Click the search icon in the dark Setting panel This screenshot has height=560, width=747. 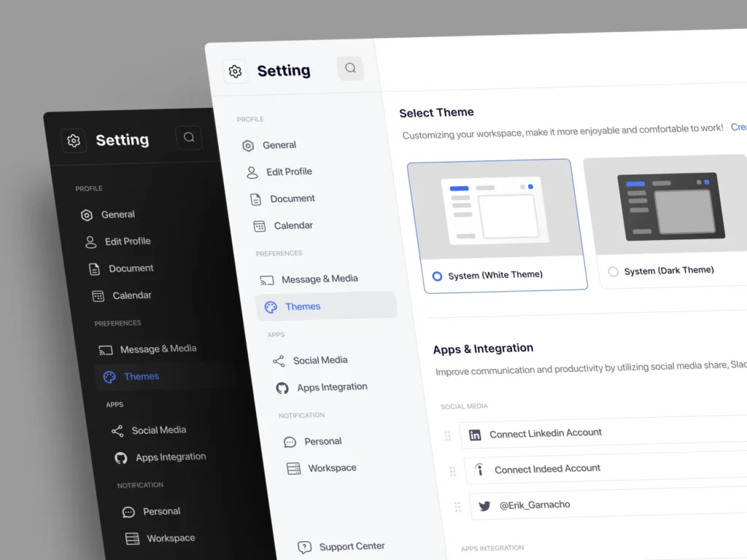(189, 137)
